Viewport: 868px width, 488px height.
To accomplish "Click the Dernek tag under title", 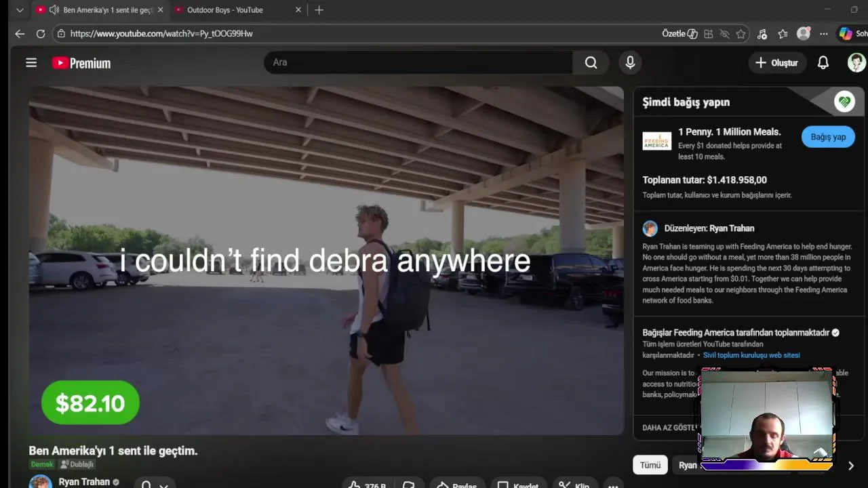I will [x=42, y=464].
